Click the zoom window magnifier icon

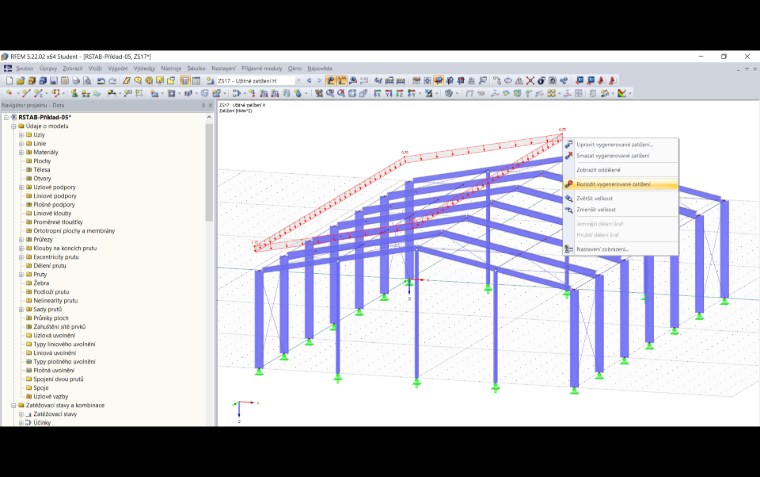[x=330, y=93]
